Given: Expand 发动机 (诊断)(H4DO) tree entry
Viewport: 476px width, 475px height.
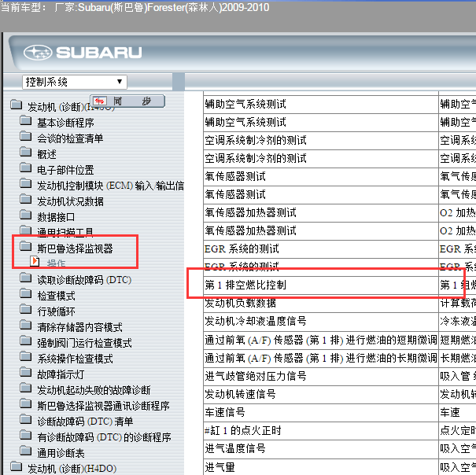Looking at the screenshot, I should click(72, 469).
